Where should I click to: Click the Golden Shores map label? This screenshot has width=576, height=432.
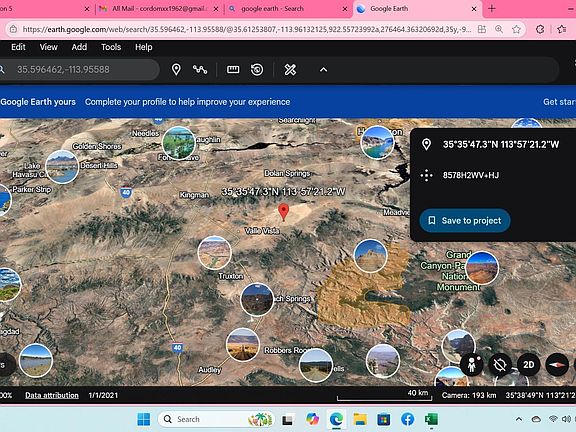(97, 146)
